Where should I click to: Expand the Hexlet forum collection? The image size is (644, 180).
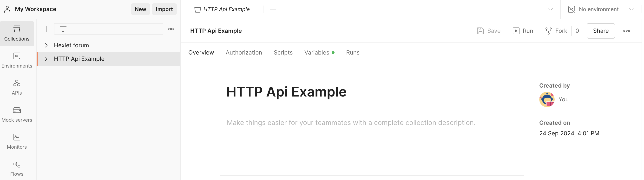click(x=46, y=45)
